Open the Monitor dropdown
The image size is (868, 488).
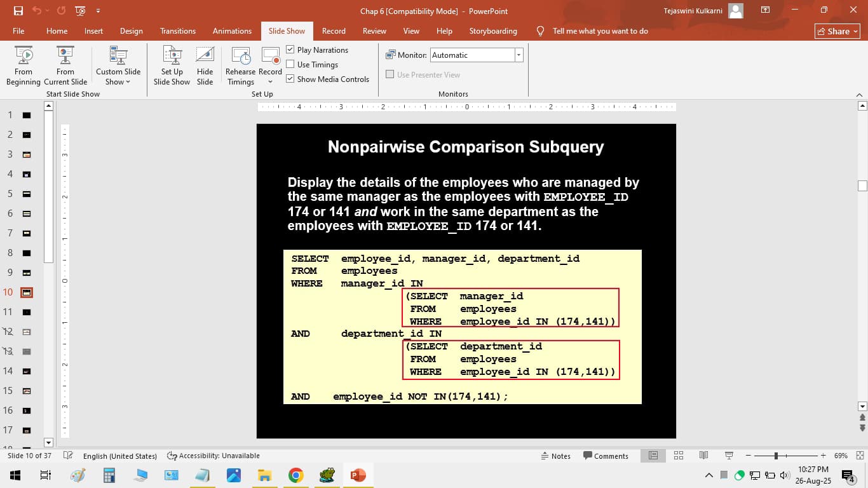pos(518,55)
